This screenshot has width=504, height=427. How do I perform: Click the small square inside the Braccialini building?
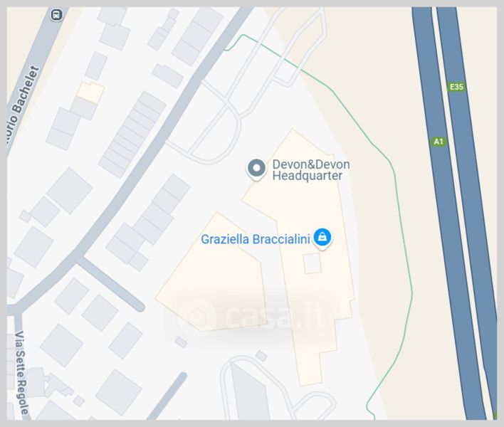coord(313,263)
